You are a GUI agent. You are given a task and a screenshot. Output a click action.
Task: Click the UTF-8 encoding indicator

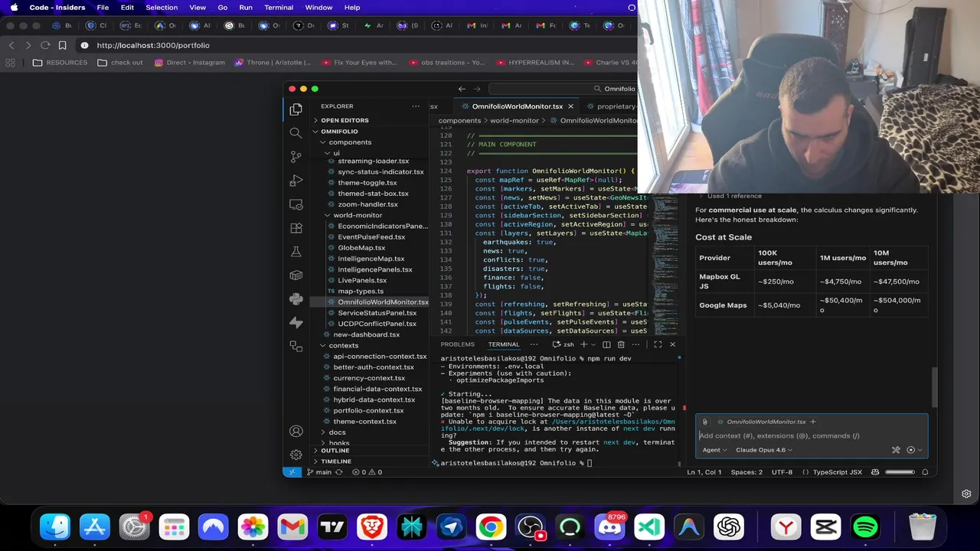[x=782, y=472]
